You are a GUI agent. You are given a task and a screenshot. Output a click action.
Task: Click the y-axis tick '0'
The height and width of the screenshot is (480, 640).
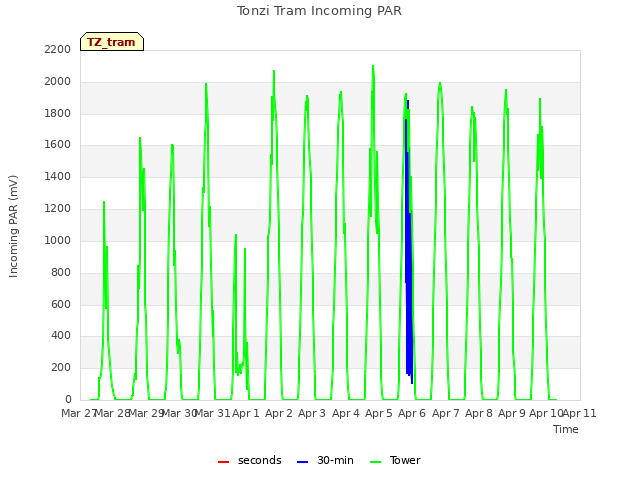(x=68, y=399)
